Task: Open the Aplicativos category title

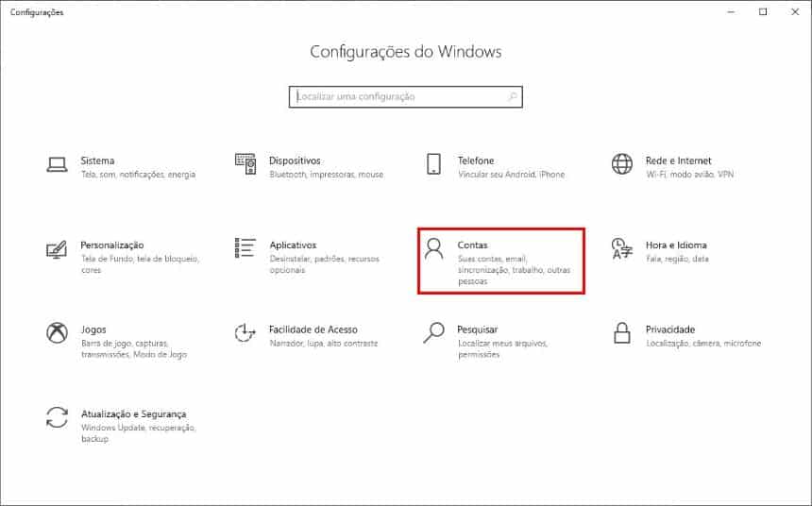Action: point(293,245)
